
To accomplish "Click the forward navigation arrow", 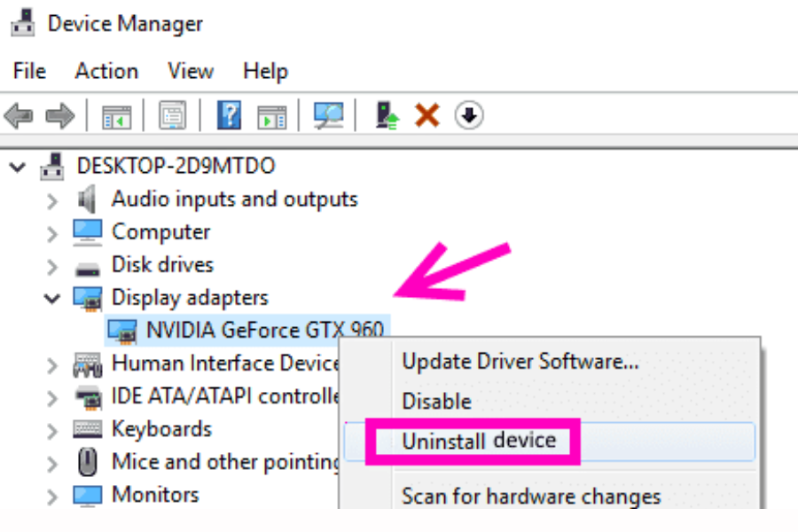I will 55,114.
